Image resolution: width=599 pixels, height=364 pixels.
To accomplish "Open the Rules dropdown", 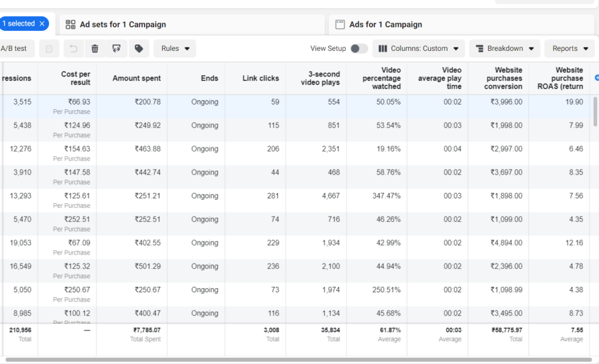I will (x=175, y=48).
